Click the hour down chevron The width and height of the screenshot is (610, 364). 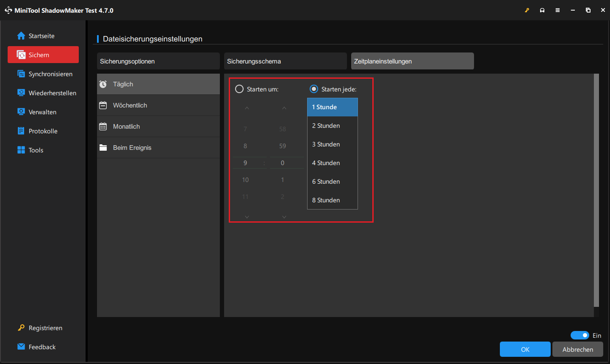(x=247, y=217)
